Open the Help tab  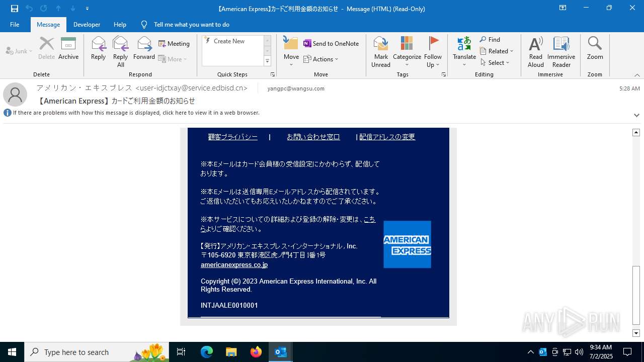(120, 25)
